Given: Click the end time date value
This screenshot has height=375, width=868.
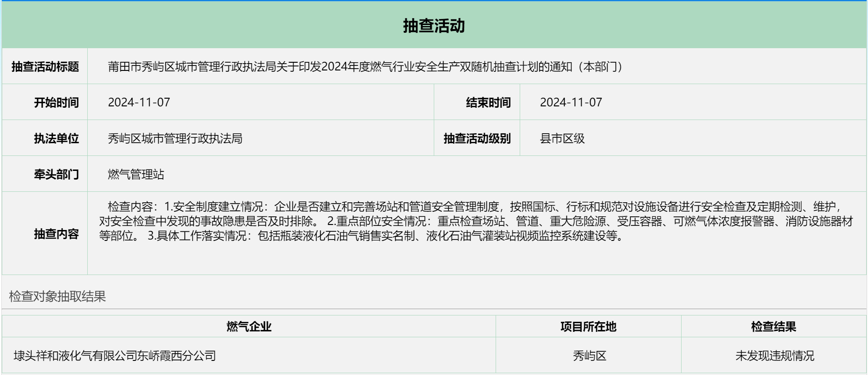Looking at the screenshot, I should click(571, 103).
